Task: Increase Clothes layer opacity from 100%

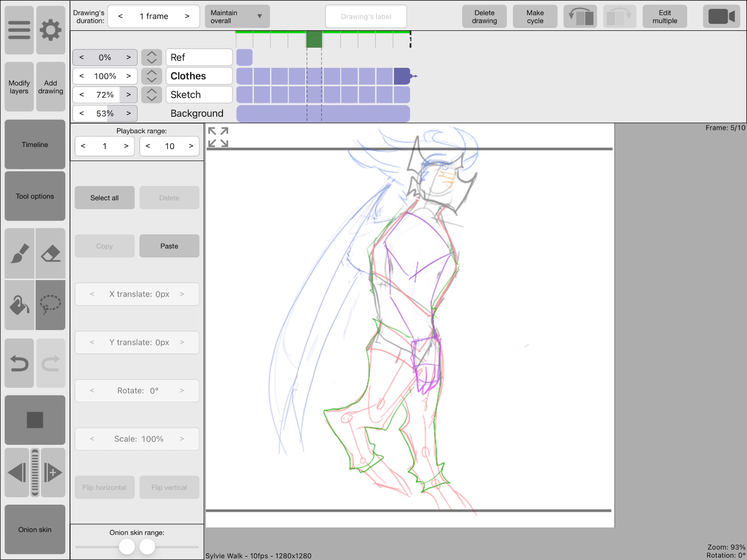Action: [x=128, y=76]
